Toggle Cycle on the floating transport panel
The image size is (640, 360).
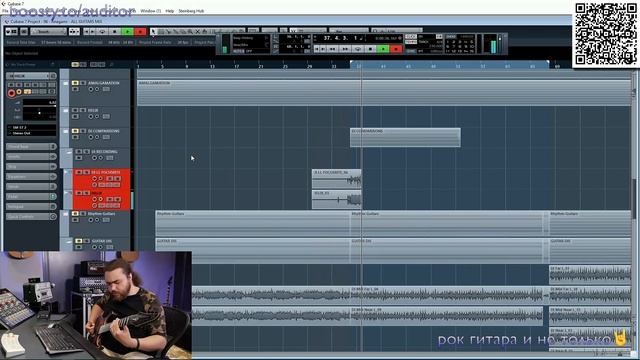pyautogui.click(x=358, y=49)
